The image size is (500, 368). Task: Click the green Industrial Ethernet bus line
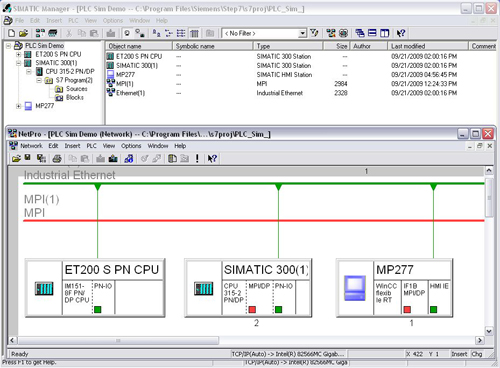[x=253, y=183]
